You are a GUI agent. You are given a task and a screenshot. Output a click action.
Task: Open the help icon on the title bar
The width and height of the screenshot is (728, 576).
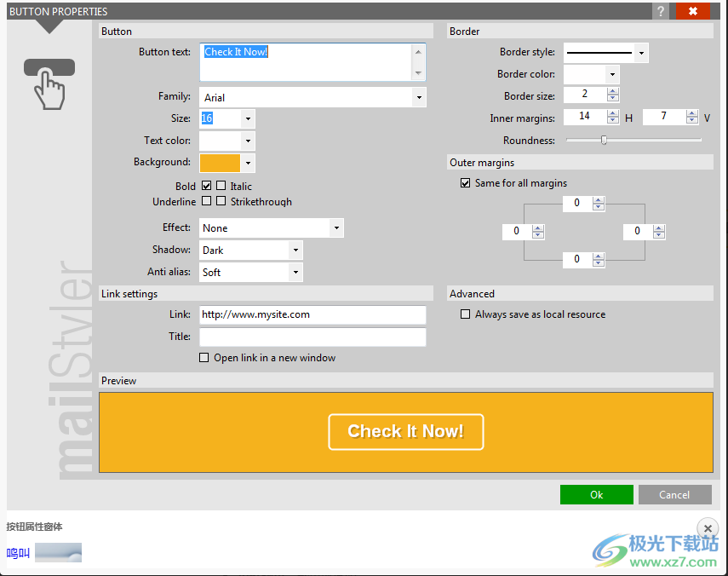662,11
